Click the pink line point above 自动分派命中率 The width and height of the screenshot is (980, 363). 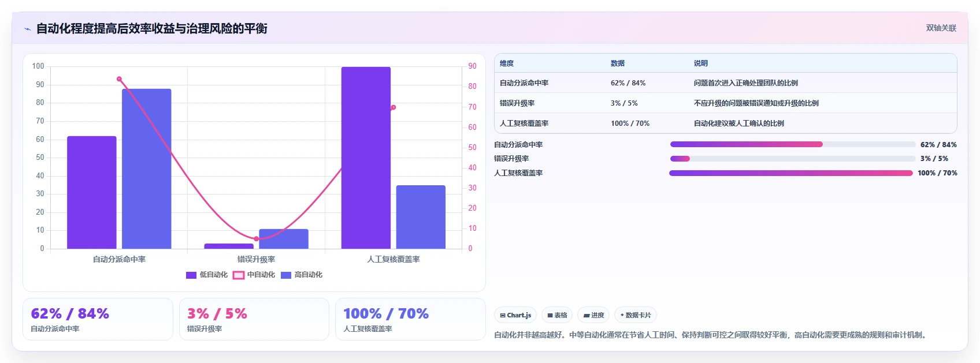coord(119,79)
